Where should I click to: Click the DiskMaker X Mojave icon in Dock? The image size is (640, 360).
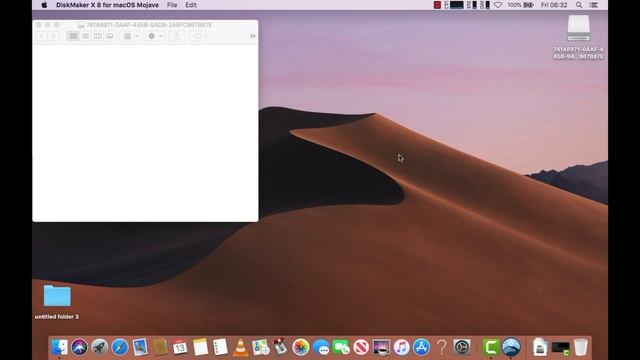(511, 347)
